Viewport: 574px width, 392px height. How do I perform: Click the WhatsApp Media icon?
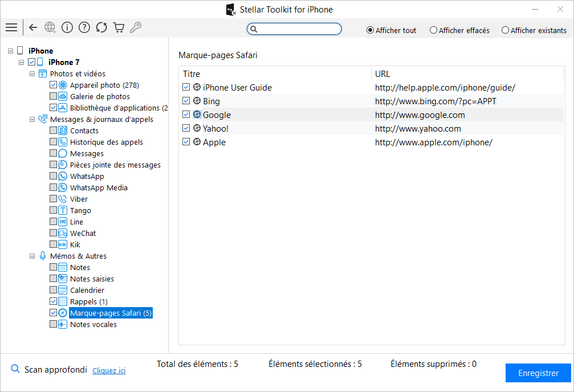[x=63, y=187]
